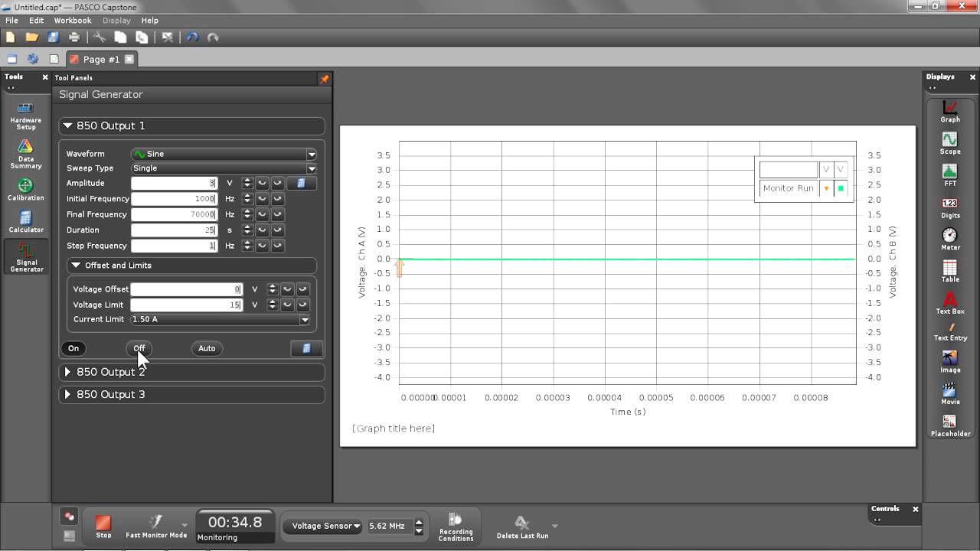
Task: Toggle Fast Monitor Mode
Action: point(156,527)
